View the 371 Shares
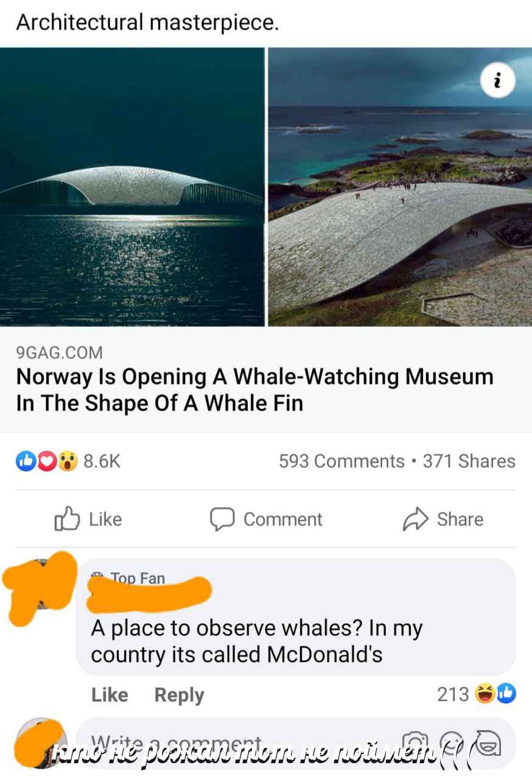The image size is (532, 779). click(469, 461)
